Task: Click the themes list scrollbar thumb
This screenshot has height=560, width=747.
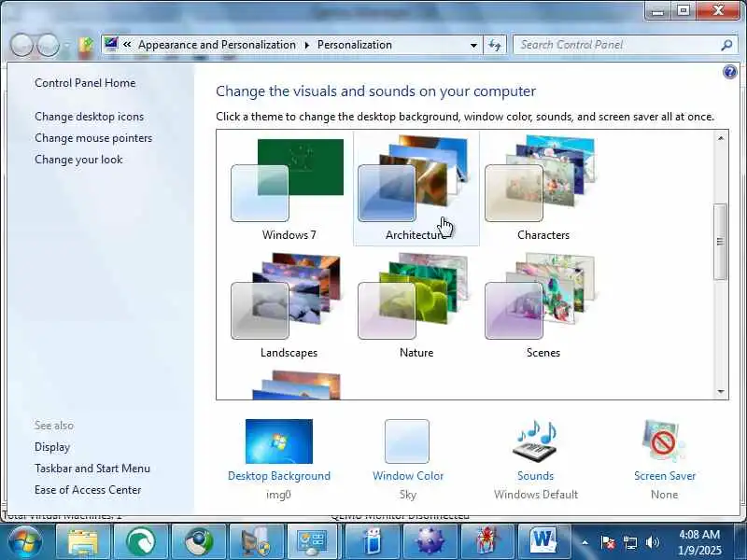Action: click(x=720, y=242)
